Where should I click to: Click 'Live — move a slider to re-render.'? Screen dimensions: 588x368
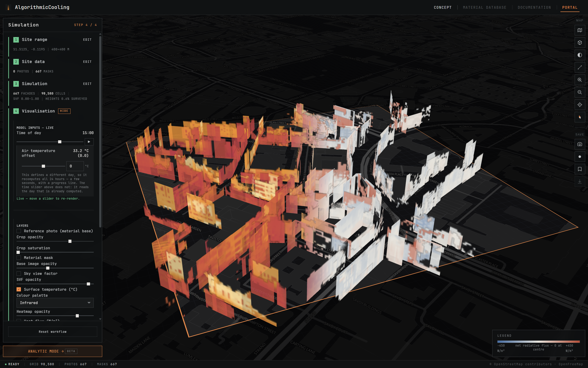[x=48, y=198]
